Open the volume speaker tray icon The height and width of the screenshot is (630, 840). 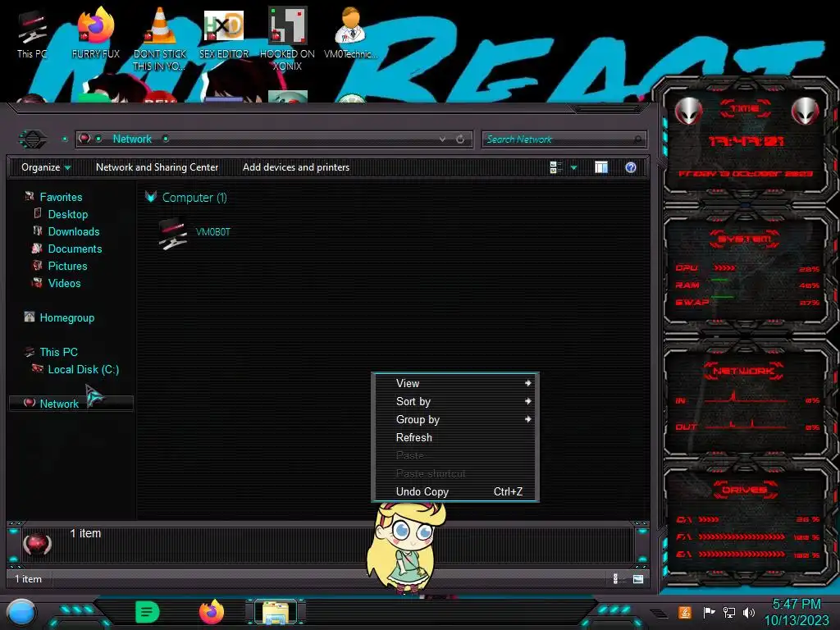click(748, 612)
